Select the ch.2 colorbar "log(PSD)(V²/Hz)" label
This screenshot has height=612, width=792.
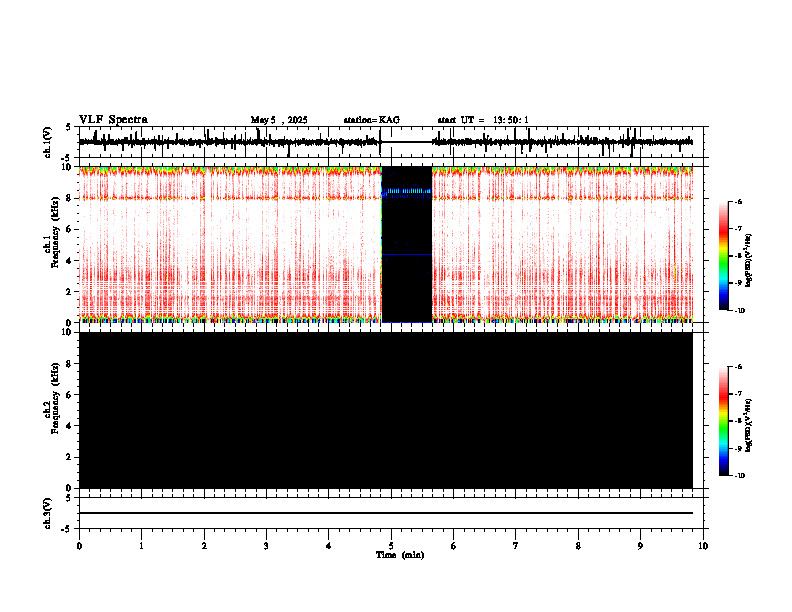[x=748, y=426]
